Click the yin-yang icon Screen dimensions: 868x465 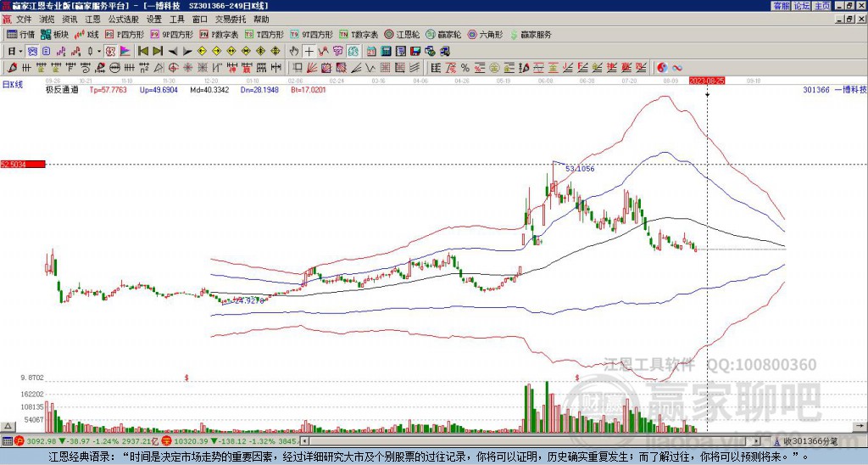pyautogui.click(x=662, y=68)
